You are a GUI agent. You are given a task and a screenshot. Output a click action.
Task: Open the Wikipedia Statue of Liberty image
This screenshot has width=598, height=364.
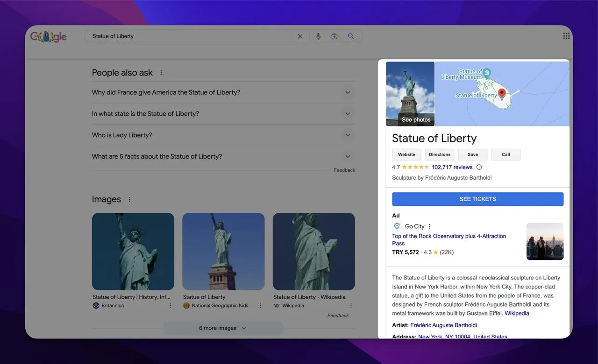pyautogui.click(x=314, y=252)
